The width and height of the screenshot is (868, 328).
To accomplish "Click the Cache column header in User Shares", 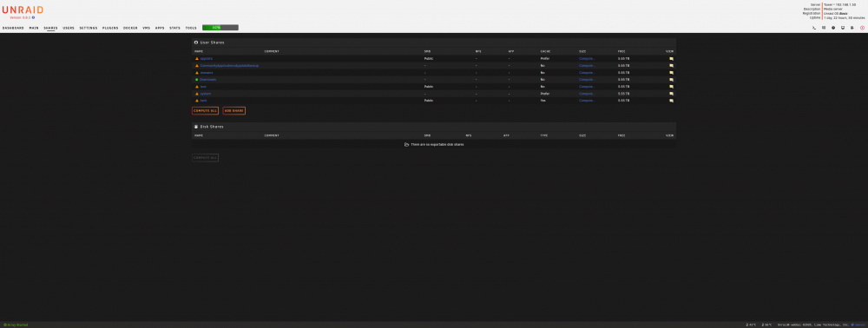I will (545, 51).
